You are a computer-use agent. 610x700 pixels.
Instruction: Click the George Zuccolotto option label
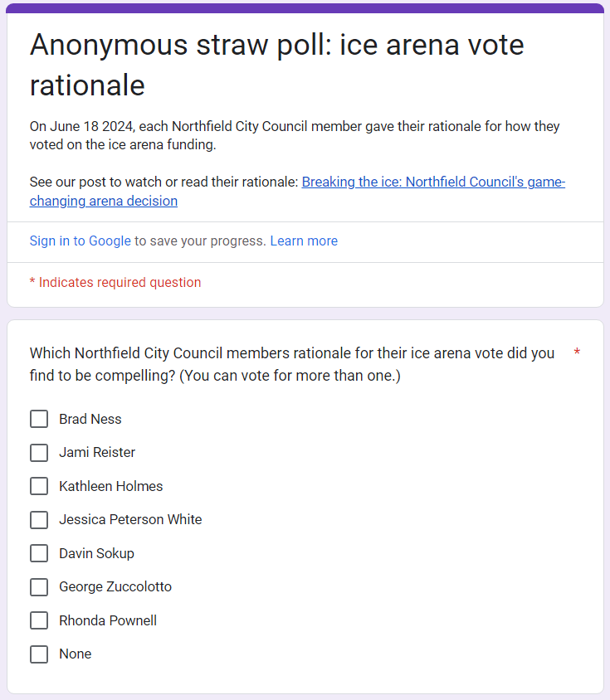(115, 587)
